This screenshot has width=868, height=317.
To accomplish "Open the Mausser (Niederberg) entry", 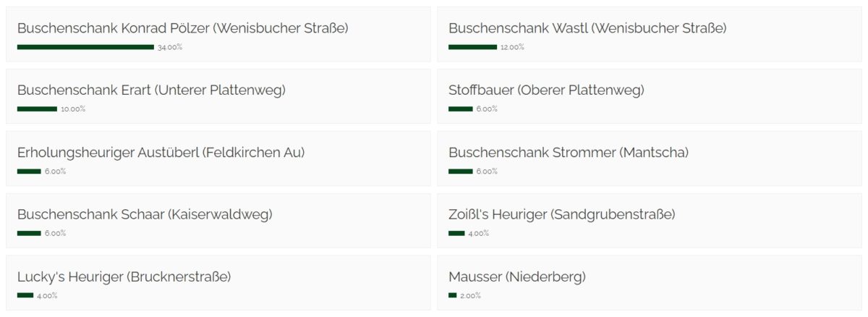I will [x=649, y=283].
